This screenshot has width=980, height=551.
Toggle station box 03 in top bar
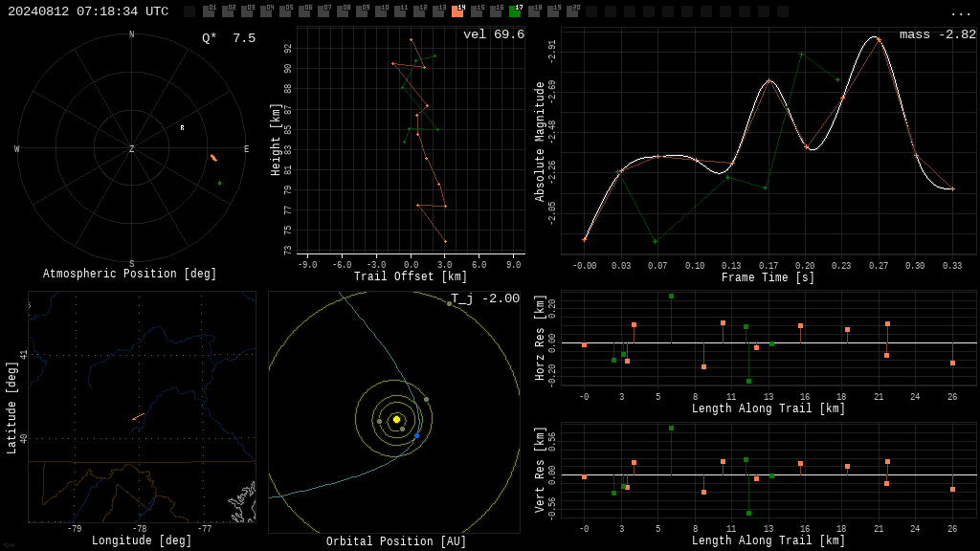pos(248,11)
